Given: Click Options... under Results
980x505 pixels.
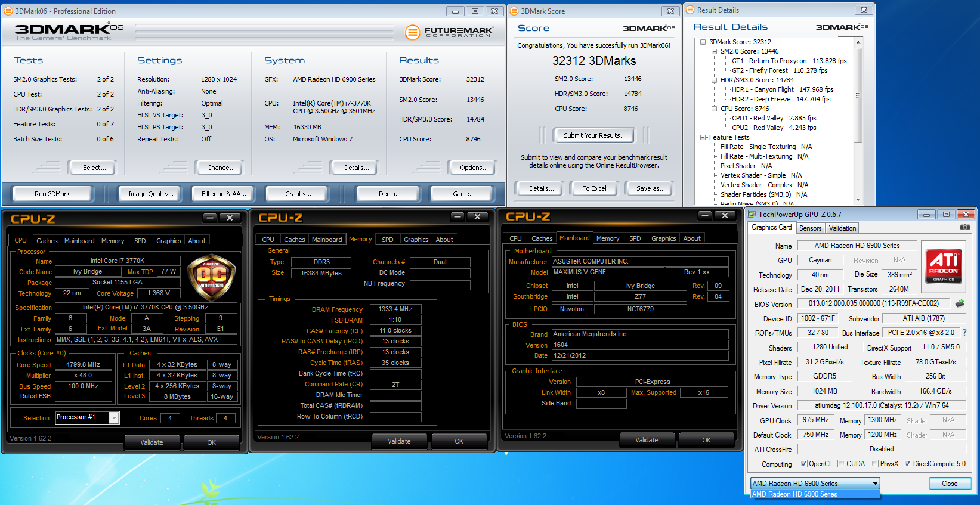Looking at the screenshot, I should 474,168.
